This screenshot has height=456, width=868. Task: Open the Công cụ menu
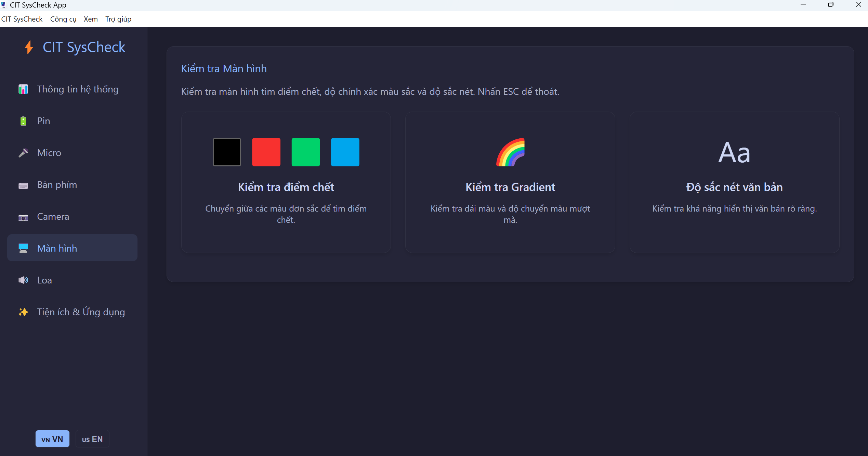point(63,19)
